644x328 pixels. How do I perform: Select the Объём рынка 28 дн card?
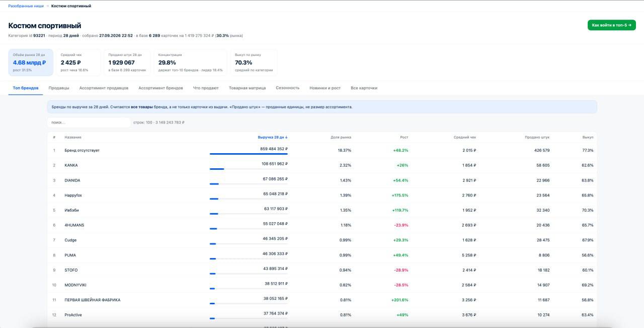tap(31, 62)
